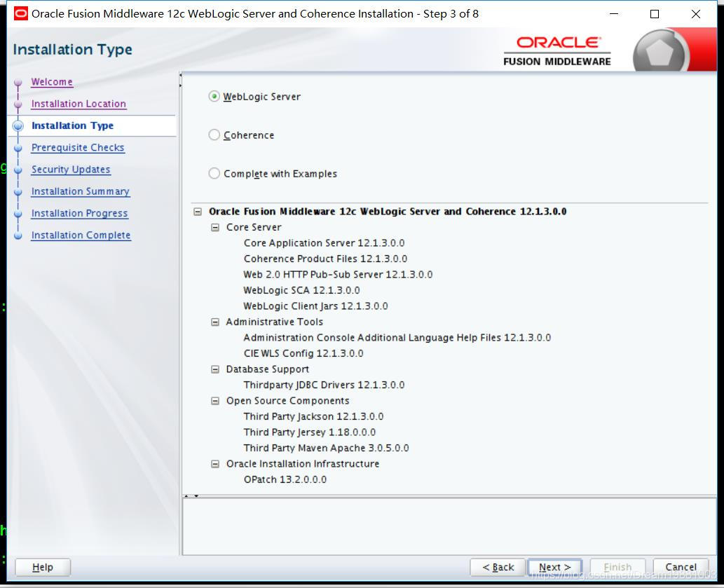Screen dimensions: 724x588
Task: Click the Security Updates step bullet
Action: (18, 170)
